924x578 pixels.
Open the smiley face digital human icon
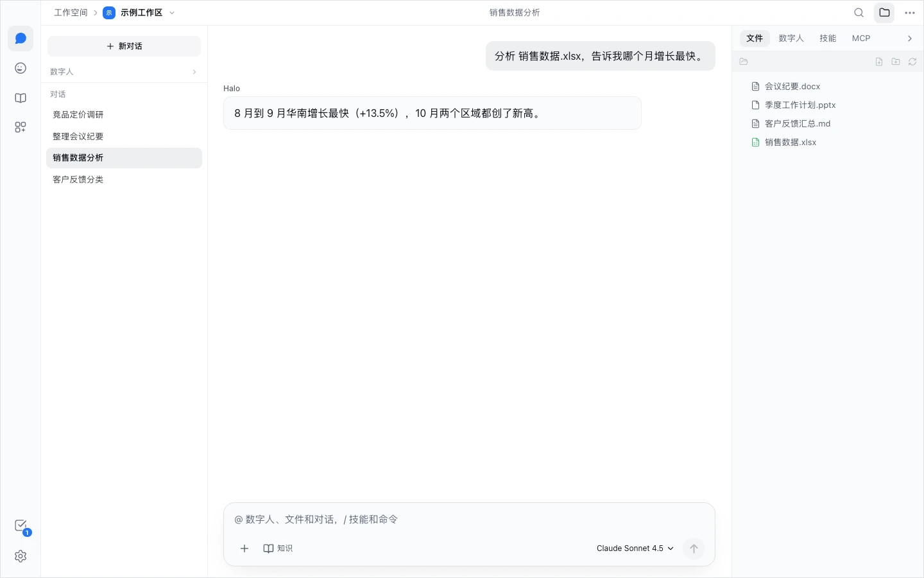[x=21, y=68]
